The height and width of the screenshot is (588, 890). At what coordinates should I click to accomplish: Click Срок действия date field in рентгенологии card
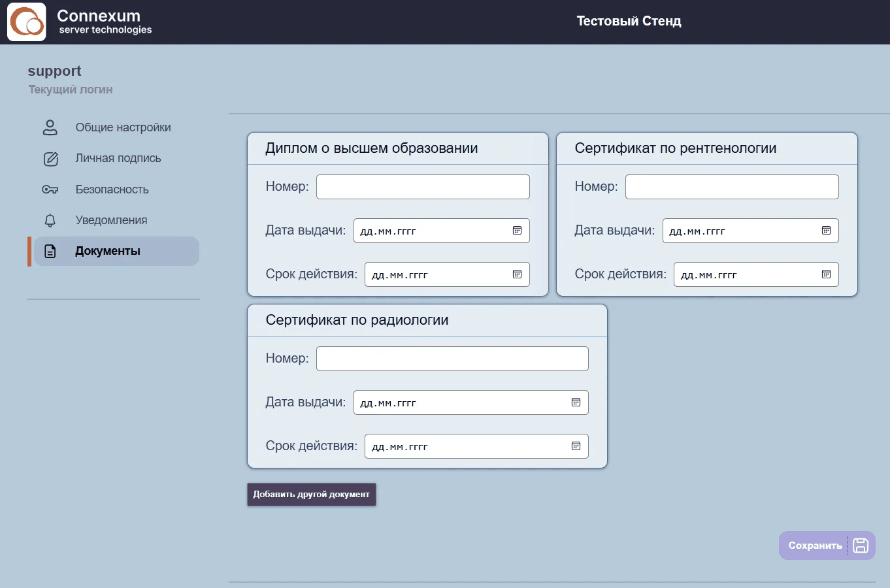point(756,274)
